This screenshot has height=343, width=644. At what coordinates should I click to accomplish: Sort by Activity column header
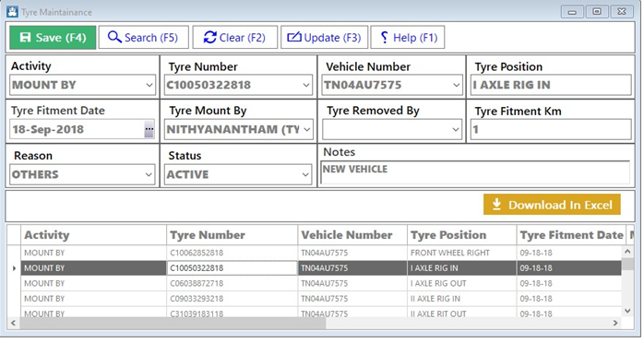pos(93,235)
